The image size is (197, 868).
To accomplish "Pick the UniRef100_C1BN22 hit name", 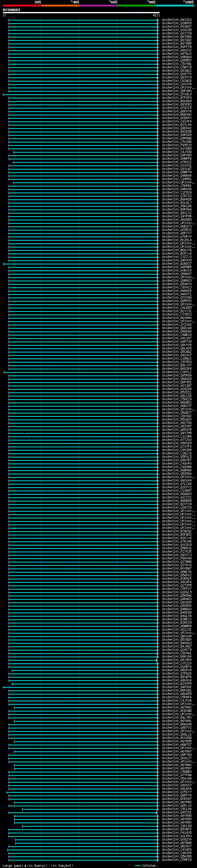I will pos(176,358).
